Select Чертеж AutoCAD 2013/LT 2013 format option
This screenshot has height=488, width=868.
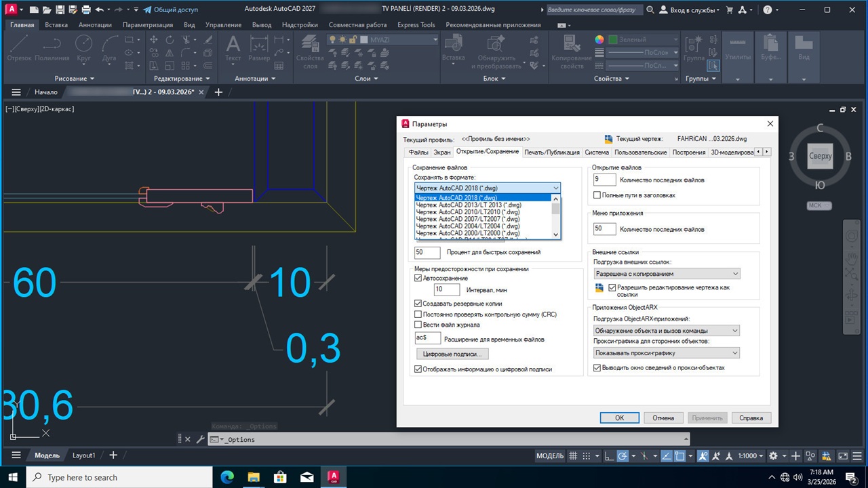point(469,205)
